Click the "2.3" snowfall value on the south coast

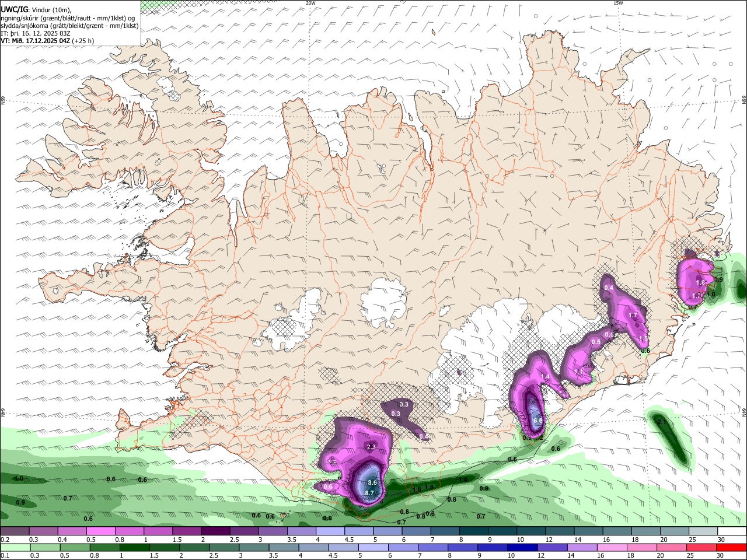click(371, 447)
